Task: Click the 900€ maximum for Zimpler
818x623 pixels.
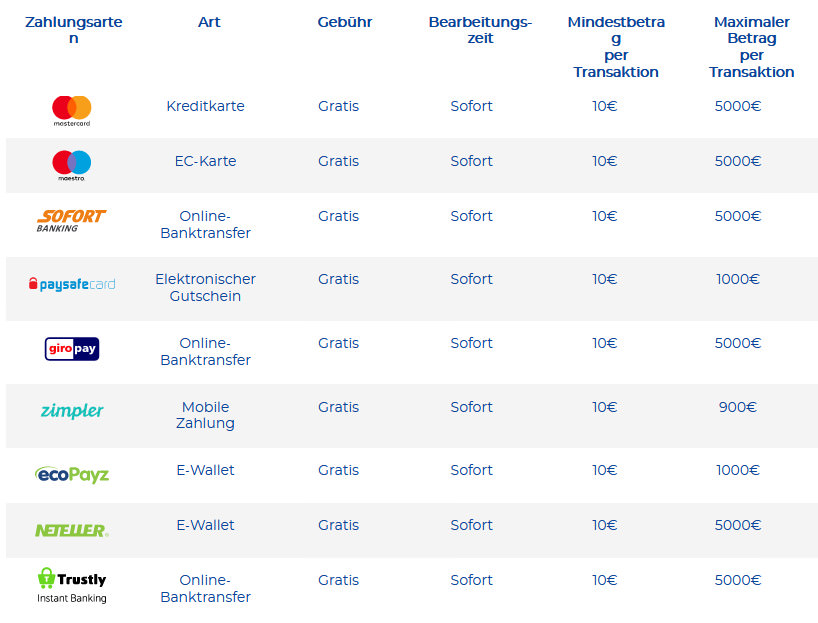Action: (738, 407)
